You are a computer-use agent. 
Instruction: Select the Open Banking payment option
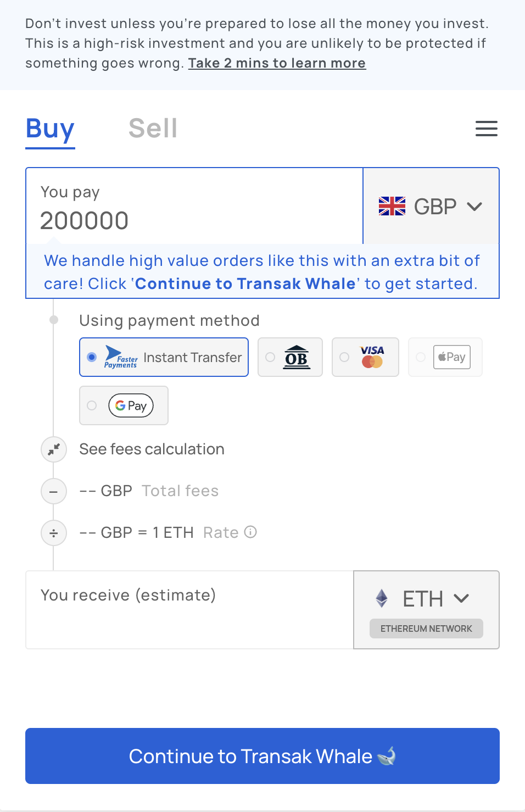290,357
